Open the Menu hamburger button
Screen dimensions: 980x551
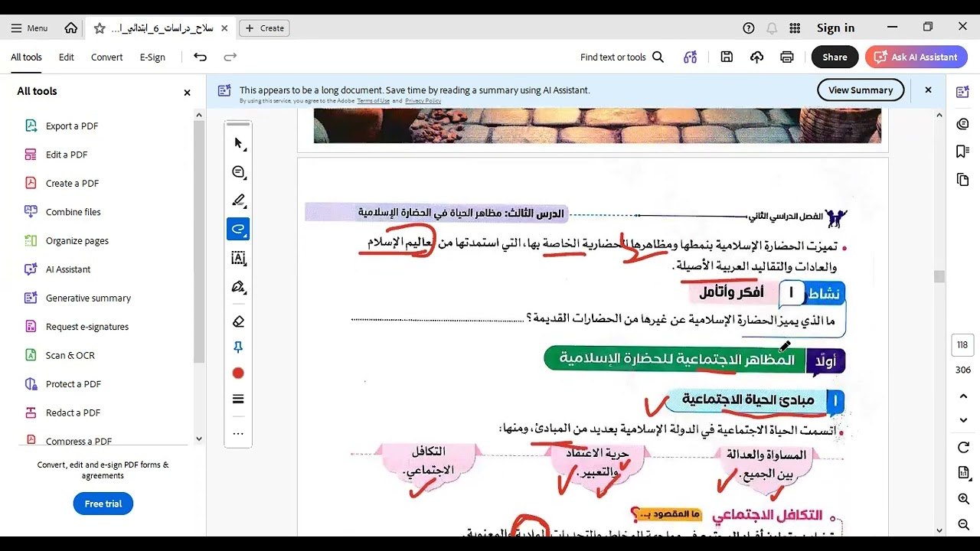click(29, 28)
